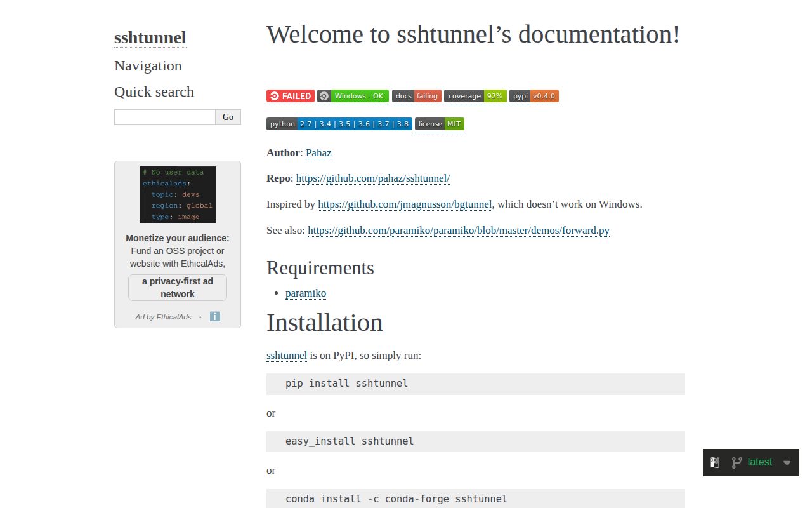Open the github.com/pahaz/sshtunnel repo link
Image resolution: width=812 pixels, height=508 pixels.
[x=373, y=178]
